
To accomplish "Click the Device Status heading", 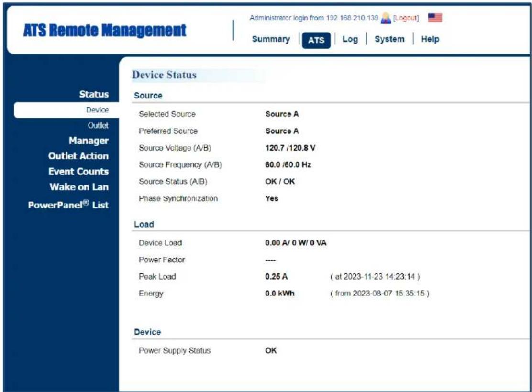I will click(164, 75).
